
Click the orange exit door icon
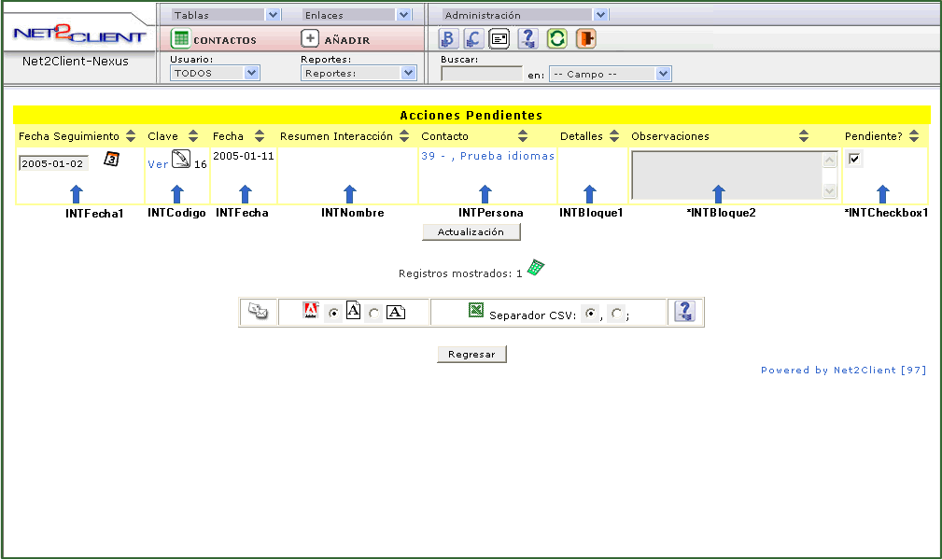coord(585,39)
